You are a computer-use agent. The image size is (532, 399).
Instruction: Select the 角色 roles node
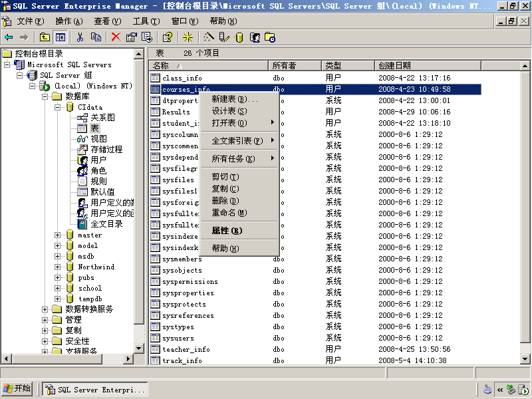coord(98,171)
